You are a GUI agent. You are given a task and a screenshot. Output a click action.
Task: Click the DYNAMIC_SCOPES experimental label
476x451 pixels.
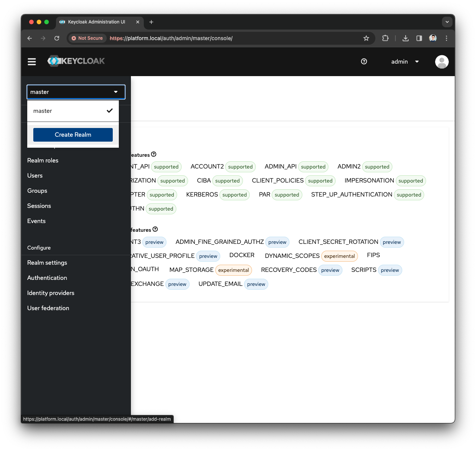pyautogui.click(x=339, y=256)
